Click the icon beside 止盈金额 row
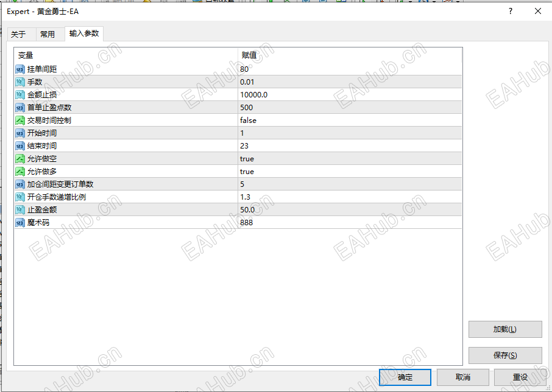Screen dimensions: 552x392 click(x=19, y=210)
